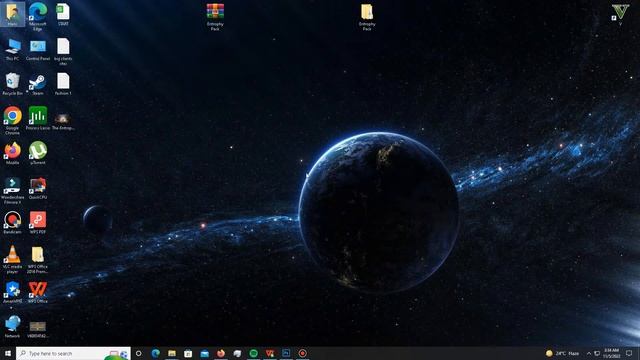
Task: Click the red record icon on taskbar
Action: point(302,353)
